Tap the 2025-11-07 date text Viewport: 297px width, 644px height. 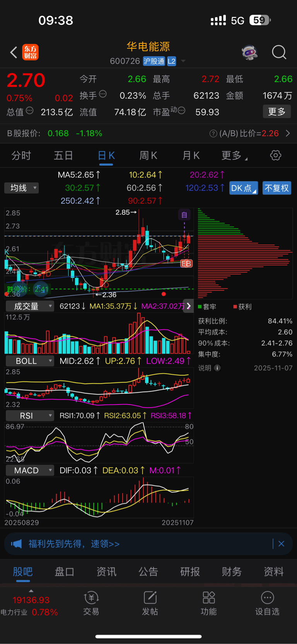click(x=273, y=368)
